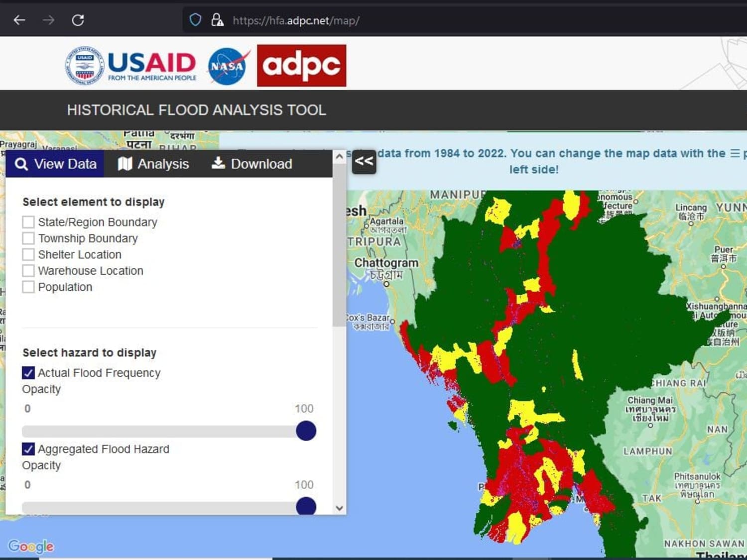Image resolution: width=747 pixels, height=560 pixels.
Task: Click the TRIPURA label on the map
Action: pyautogui.click(x=374, y=242)
